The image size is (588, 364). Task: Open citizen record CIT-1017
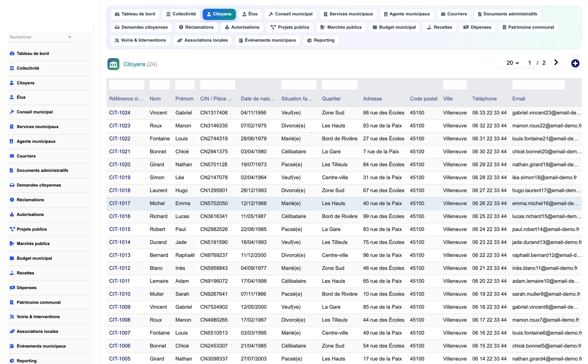(x=120, y=203)
